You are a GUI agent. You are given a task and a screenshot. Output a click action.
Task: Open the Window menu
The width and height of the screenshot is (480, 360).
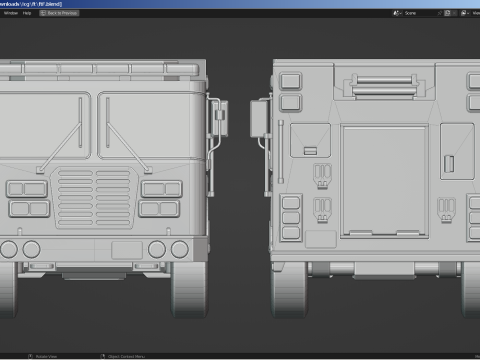(11, 13)
